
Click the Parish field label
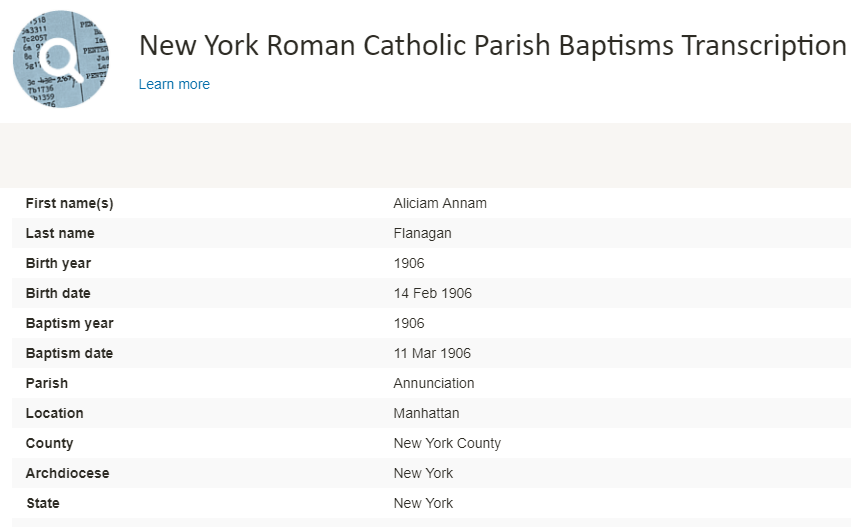tap(47, 383)
